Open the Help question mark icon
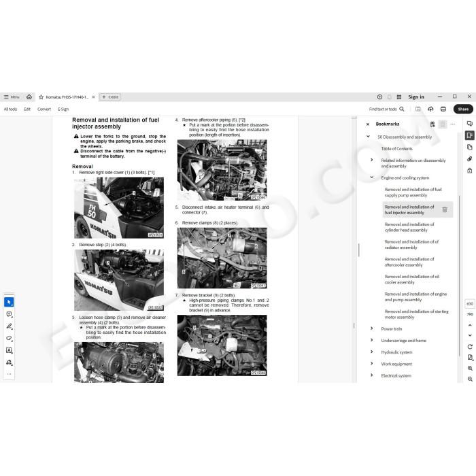The height and width of the screenshot is (476, 476). pyautogui.click(x=379, y=97)
